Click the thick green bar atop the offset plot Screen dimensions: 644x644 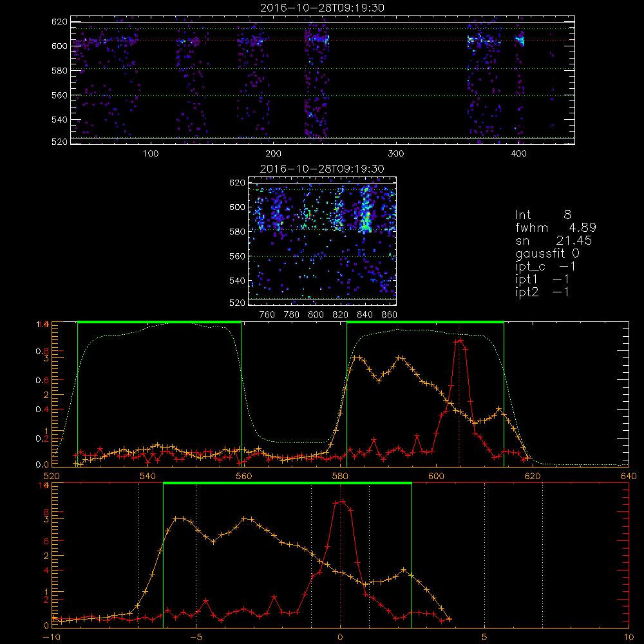(287, 483)
